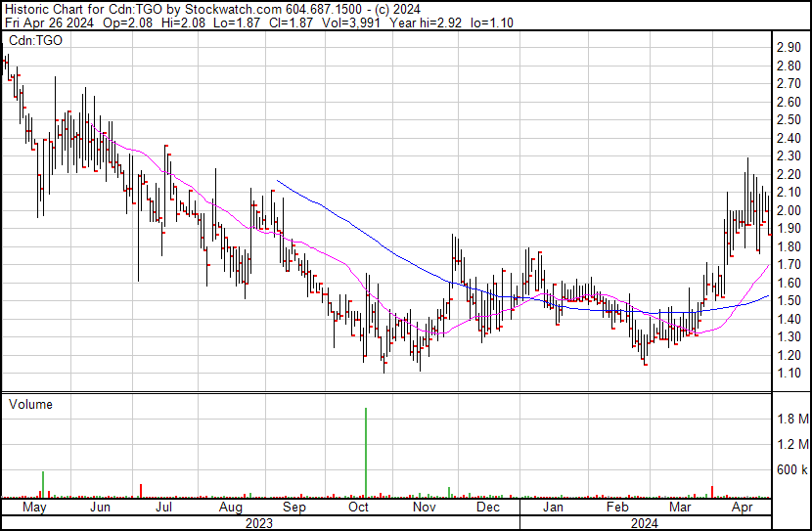This screenshot has height=531, width=812.
Task: Click the 2.90 price axis label
Action: 789,47
